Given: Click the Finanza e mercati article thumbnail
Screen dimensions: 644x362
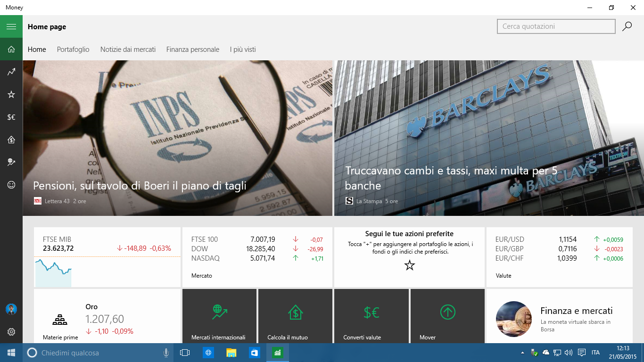Looking at the screenshot, I should coord(514,319).
